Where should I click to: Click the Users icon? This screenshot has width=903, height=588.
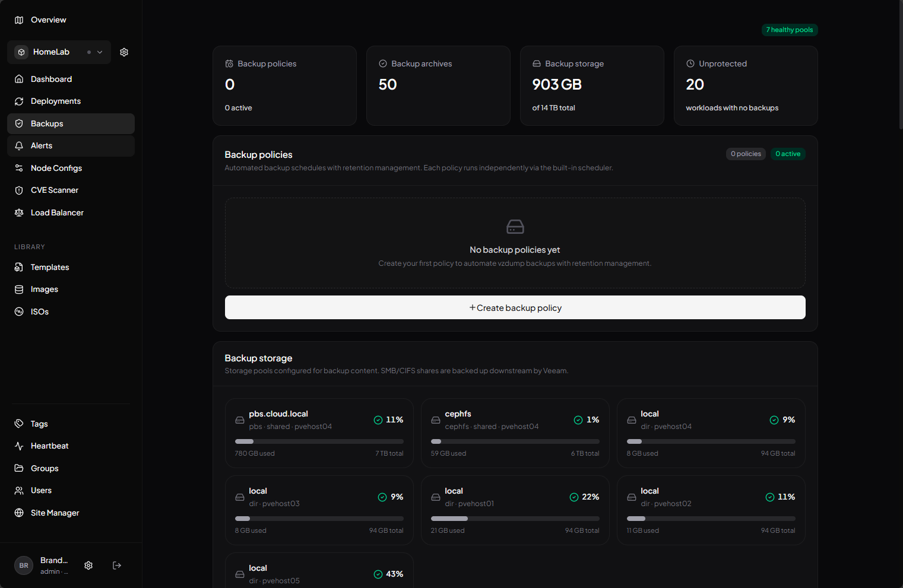[19, 491]
